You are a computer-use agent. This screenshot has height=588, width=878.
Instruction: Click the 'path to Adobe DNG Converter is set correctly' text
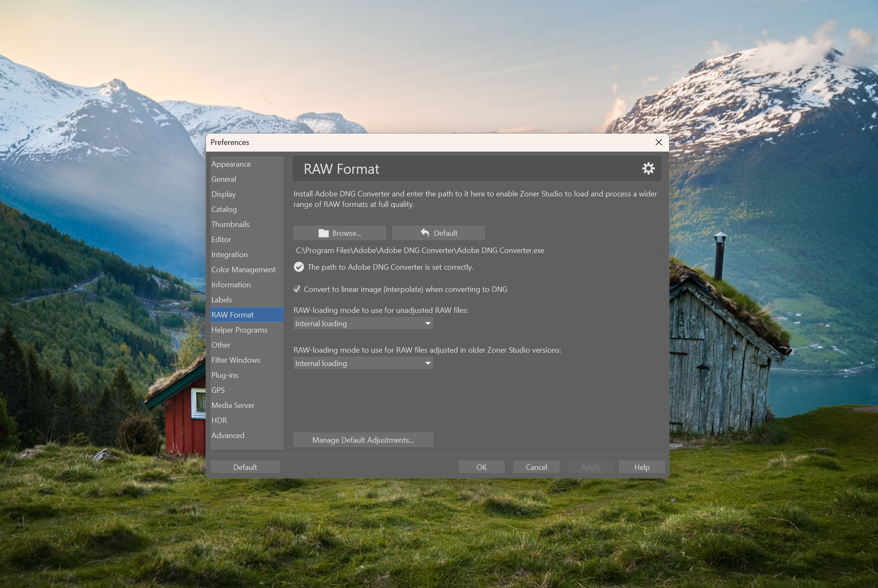(x=391, y=267)
